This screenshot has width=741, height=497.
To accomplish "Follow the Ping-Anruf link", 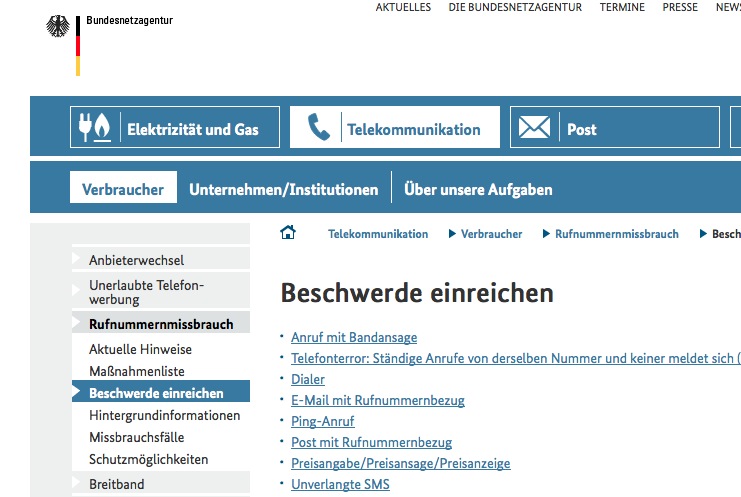I will [322, 421].
